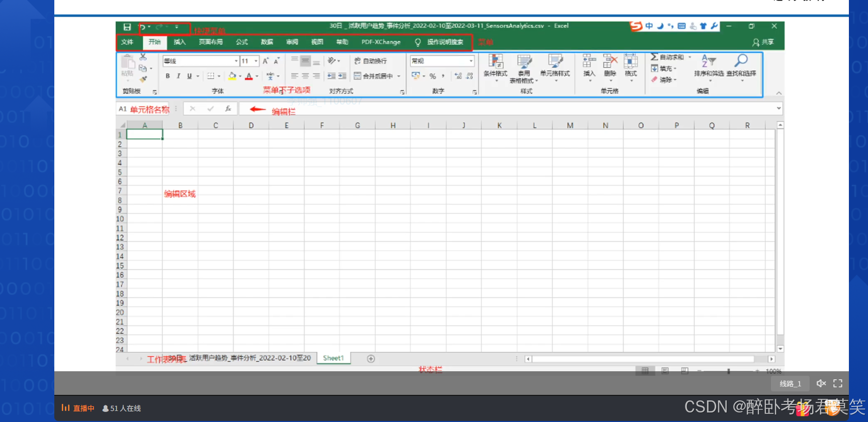868x422 pixels.
Task: Select column header D
Action: point(251,125)
